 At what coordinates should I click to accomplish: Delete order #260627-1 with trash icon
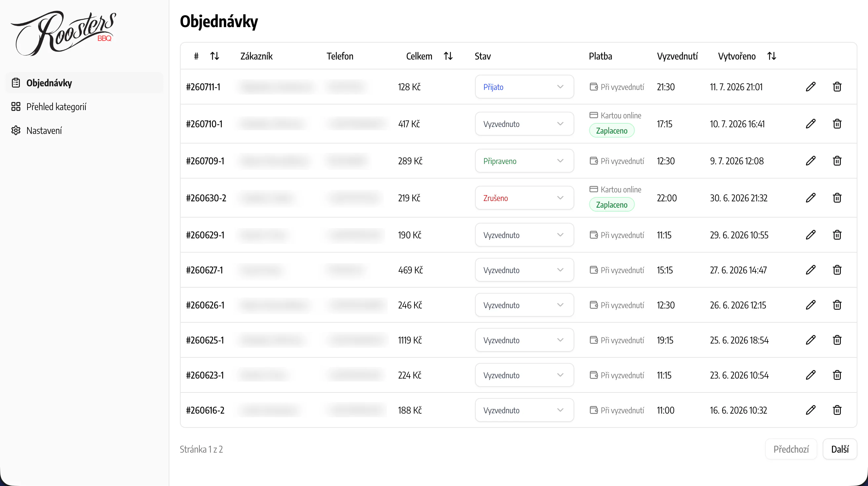(x=837, y=270)
